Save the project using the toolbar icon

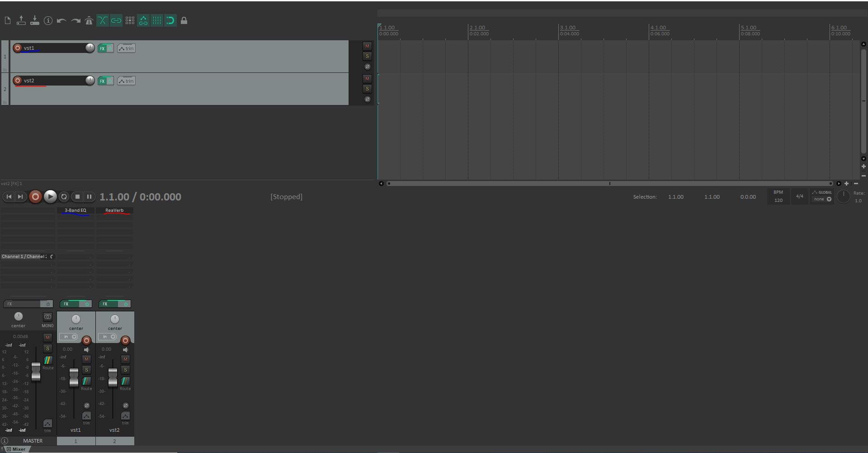coord(34,20)
